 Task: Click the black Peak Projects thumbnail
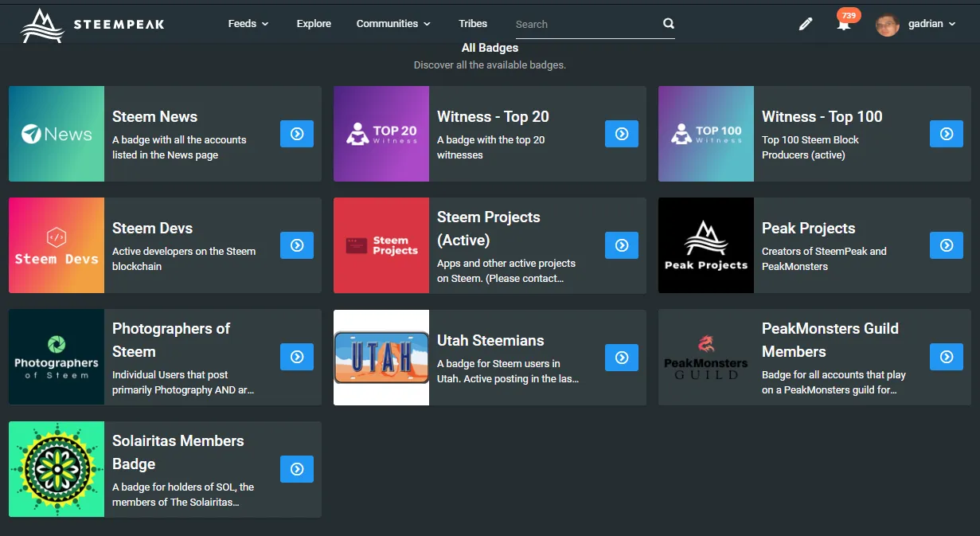coord(706,245)
